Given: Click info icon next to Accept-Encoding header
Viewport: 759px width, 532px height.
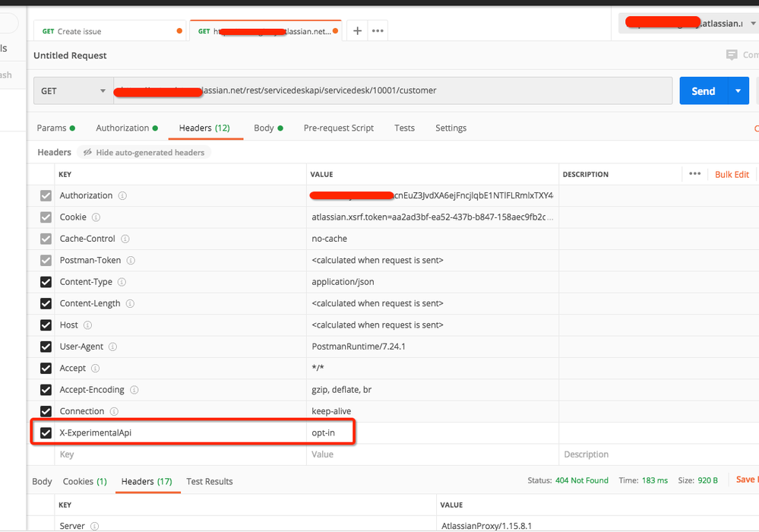Looking at the screenshot, I should coord(134,390).
